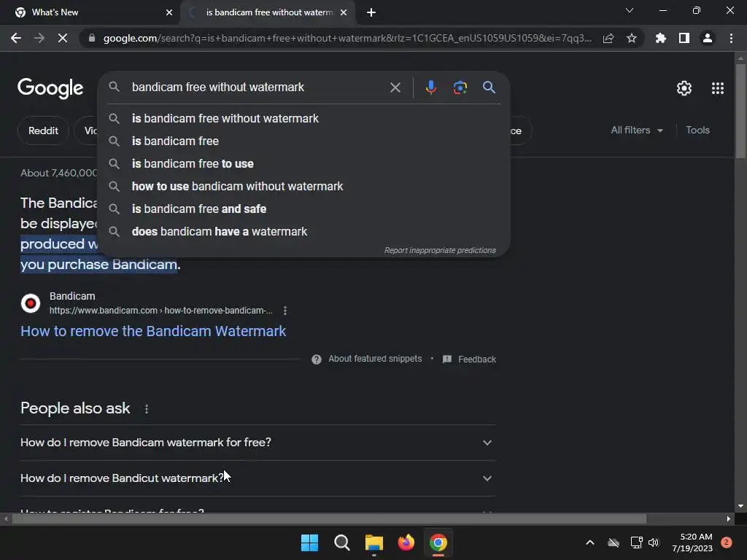
Task: Open a new browser tab
Action: pyautogui.click(x=371, y=13)
